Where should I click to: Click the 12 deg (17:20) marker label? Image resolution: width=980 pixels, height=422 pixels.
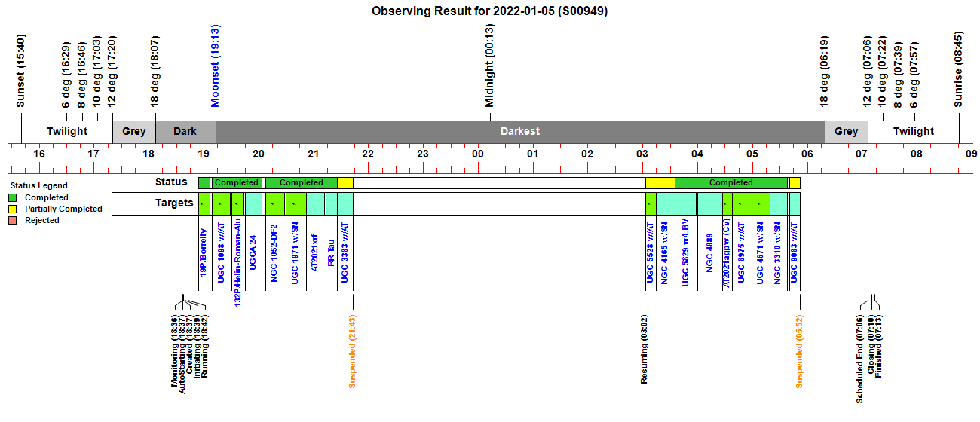point(112,73)
